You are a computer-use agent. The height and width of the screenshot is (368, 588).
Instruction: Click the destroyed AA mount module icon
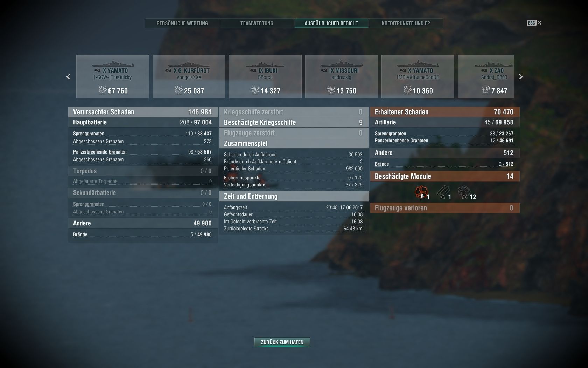click(x=464, y=192)
